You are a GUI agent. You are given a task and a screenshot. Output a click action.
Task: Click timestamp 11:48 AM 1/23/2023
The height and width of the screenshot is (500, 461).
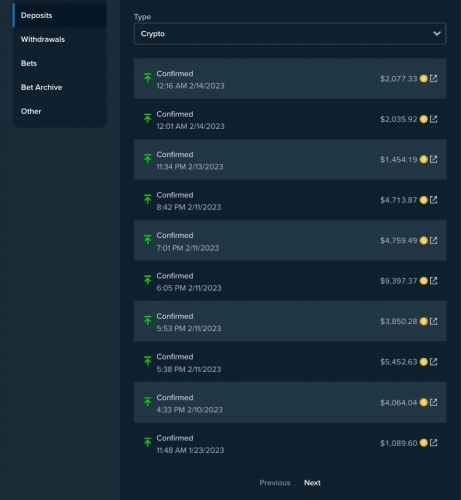pos(190,450)
